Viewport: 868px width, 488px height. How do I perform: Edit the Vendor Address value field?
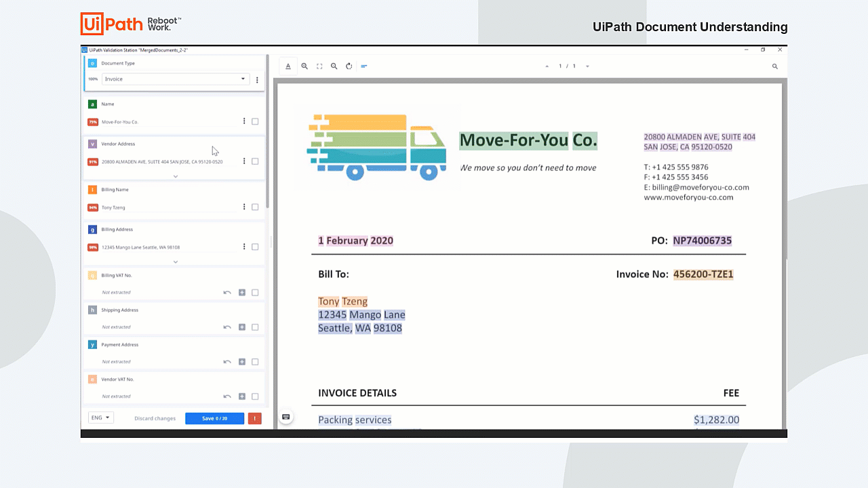(x=169, y=162)
